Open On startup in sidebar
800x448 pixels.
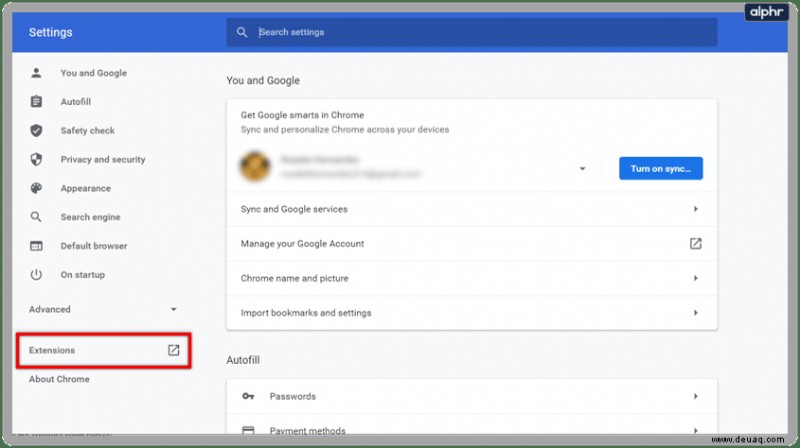[83, 275]
